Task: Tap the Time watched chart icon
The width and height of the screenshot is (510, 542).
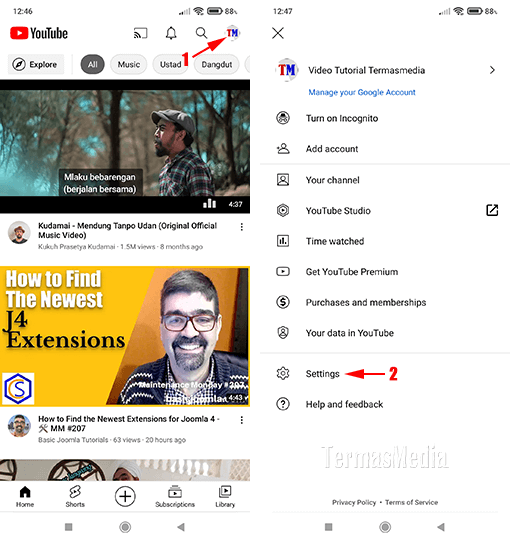Action: (283, 241)
